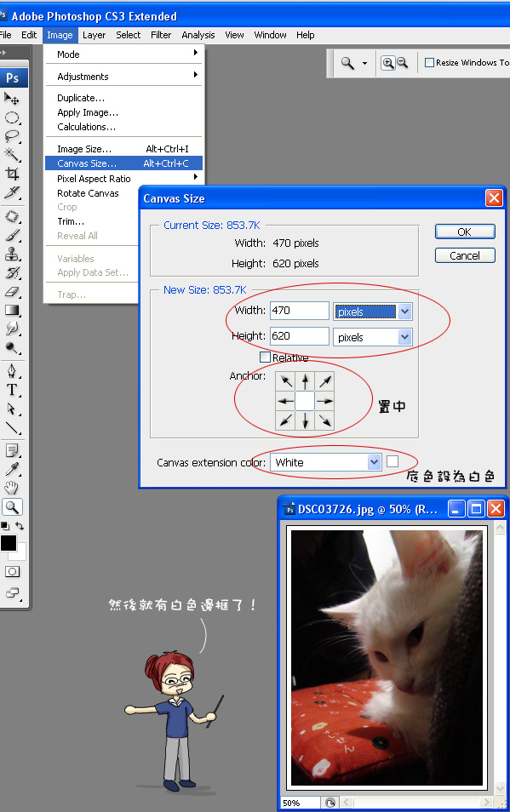Expand the Adjustments submenu

point(123,76)
